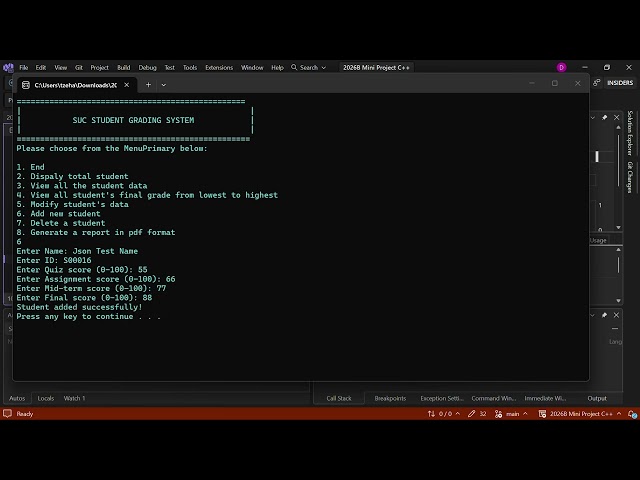Viewport: 640px width, 480px height.
Task: Click '8. Generate a report in pdf format'
Action: 96,232
